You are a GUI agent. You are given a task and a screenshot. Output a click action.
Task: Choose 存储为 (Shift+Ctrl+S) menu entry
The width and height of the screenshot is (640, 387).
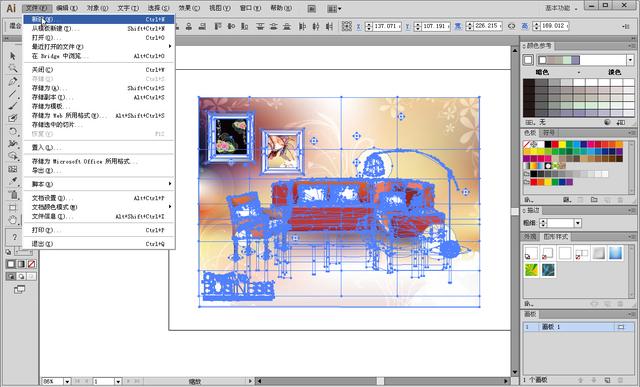[x=99, y=88]
